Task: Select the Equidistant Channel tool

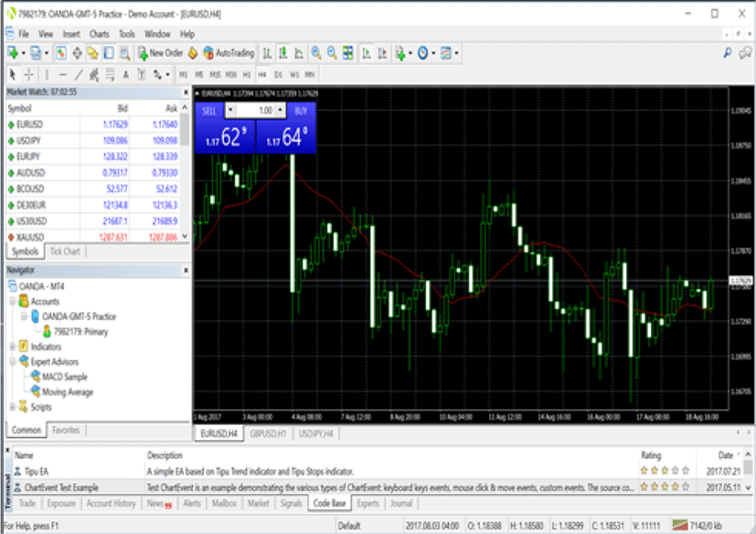Action: coord(94,75)
